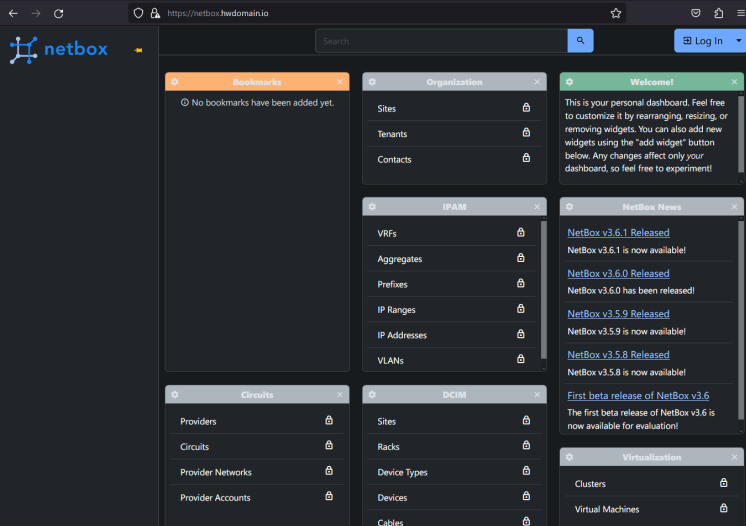The width and height of the screenshot is (746, 526).
Task: Click the IPAM widget vertical scrollbar
Action: click(544, 290)
